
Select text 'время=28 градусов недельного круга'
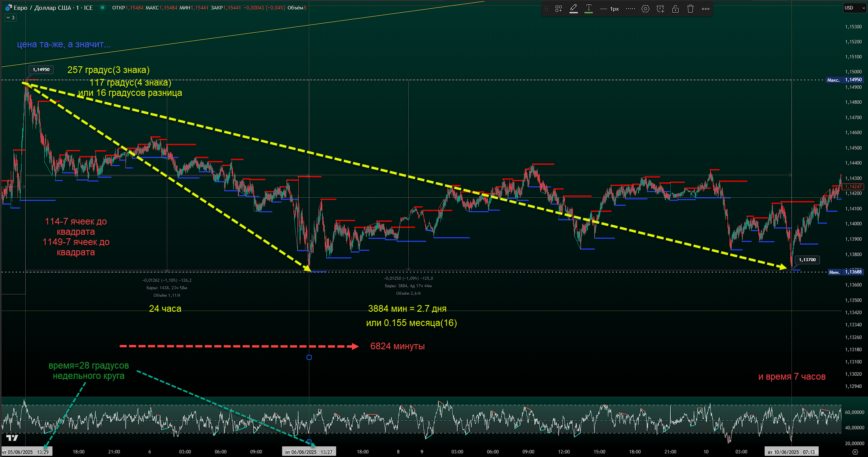click(88, 371)
